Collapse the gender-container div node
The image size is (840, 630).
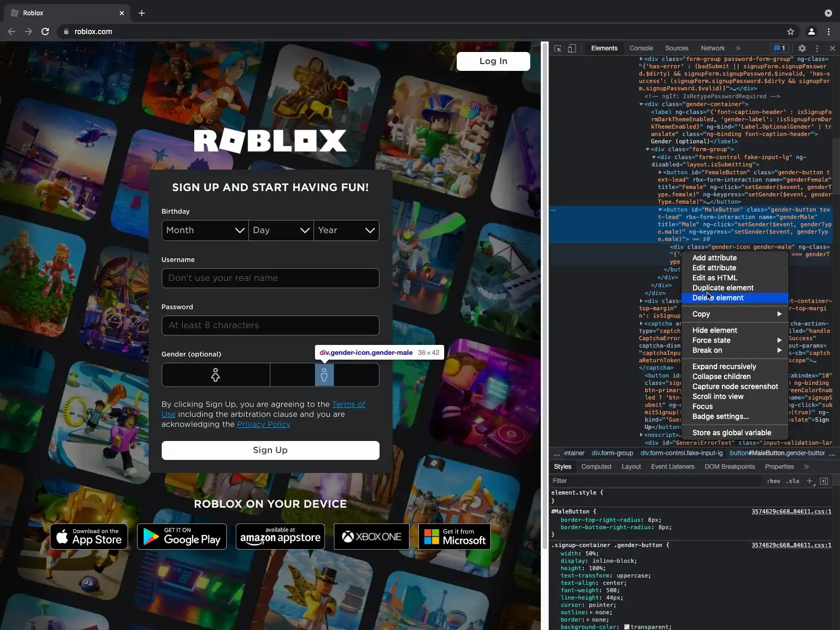tap(641, 104)
